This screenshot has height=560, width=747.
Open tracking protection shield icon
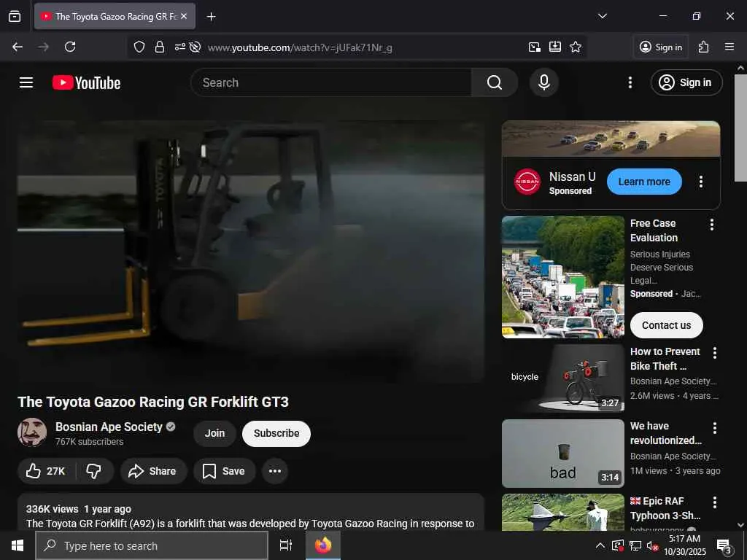(x=139, y=47)
